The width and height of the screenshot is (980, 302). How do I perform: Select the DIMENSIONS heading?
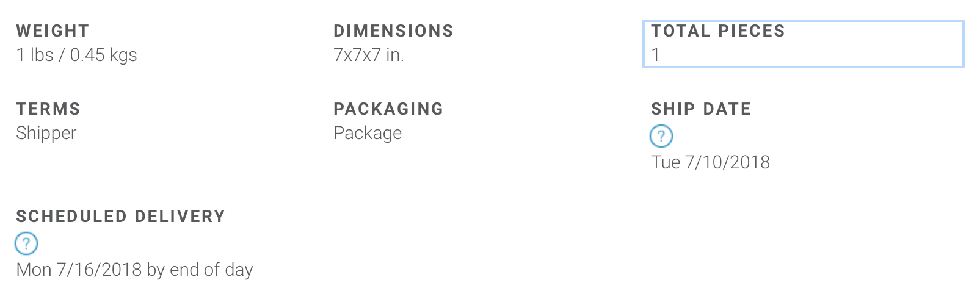point(393,31)
